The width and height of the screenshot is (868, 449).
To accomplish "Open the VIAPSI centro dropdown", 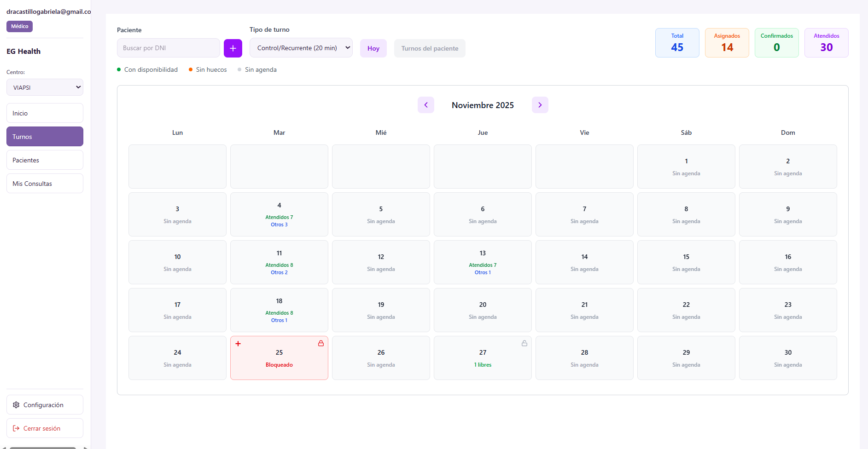I will tap(45, 87).
